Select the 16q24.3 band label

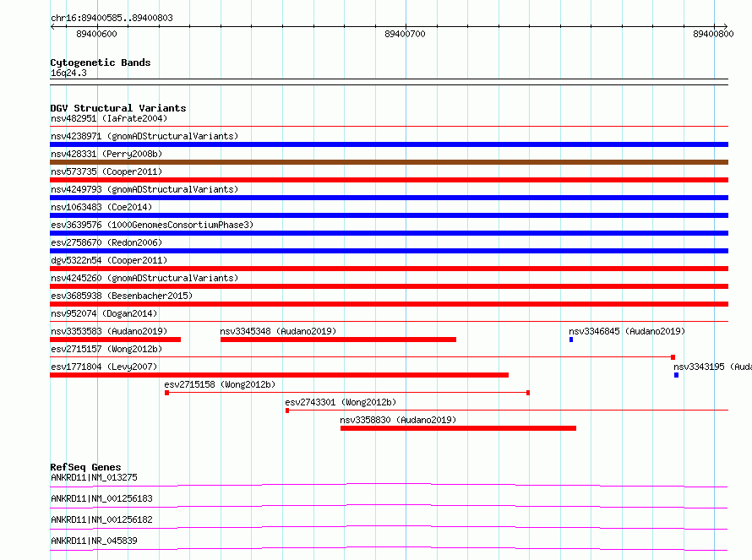pyautogui.click(x=68, y=73)
